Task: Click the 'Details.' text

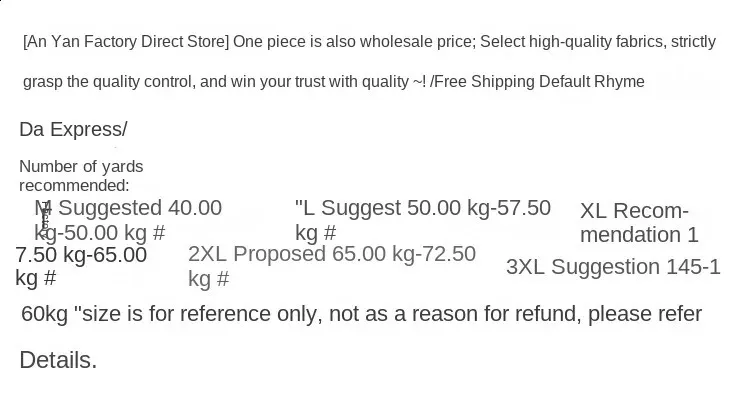Action: click(58, 360)
